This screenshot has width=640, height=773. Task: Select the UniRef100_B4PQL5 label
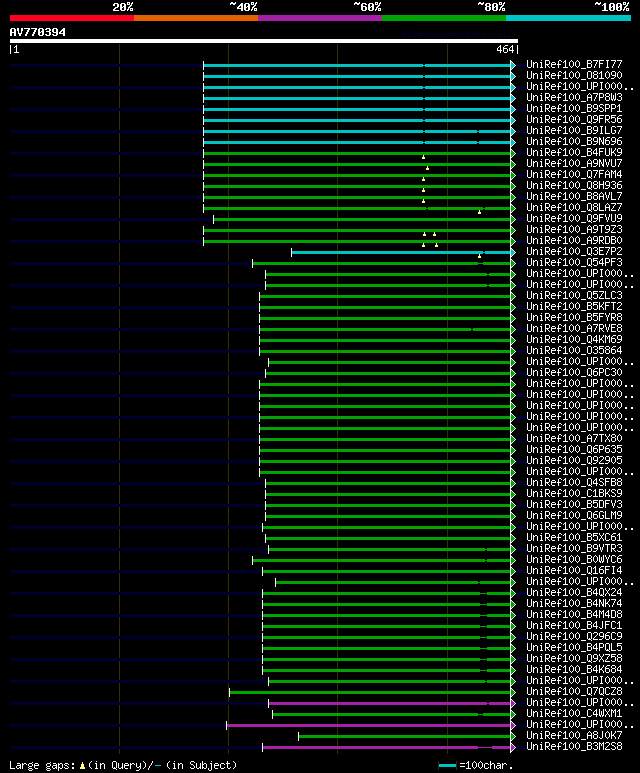point(574,647)
